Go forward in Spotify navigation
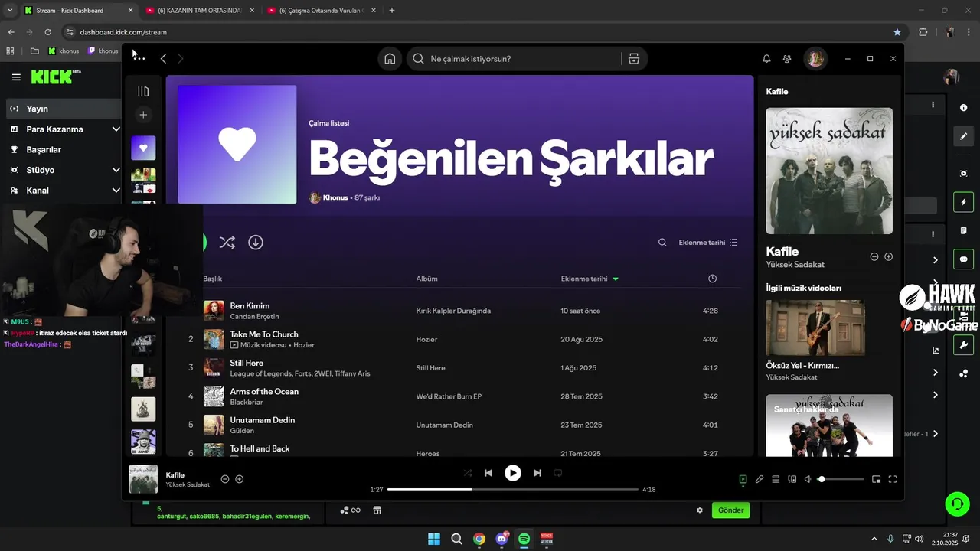 (181, 59)
